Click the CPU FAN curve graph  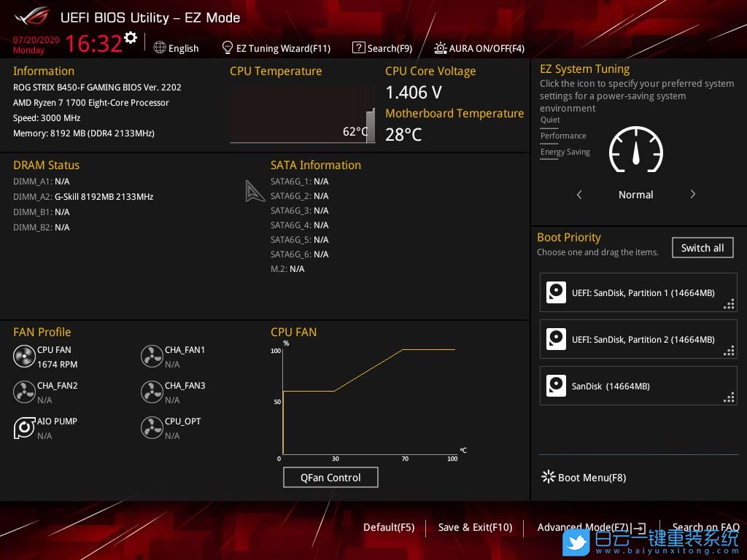click(368, 401)
